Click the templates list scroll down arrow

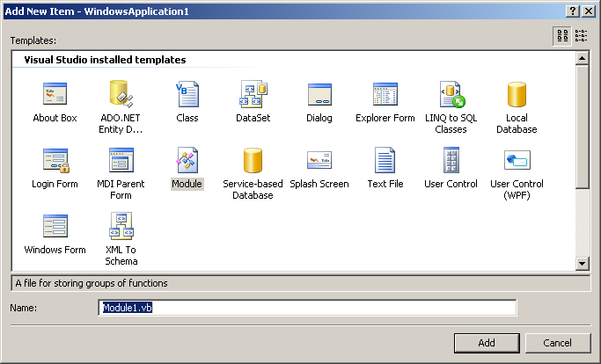(x=582, y=263)
